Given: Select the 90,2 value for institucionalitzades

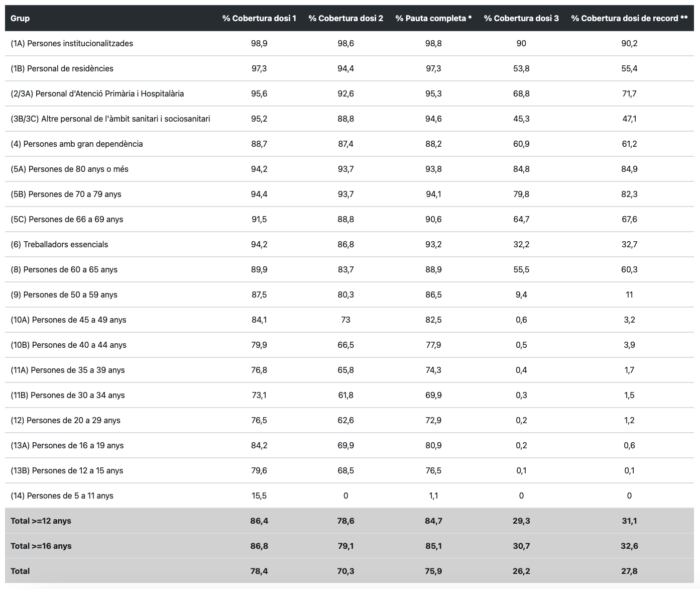Looking at the screenshot, I should [x=629, y=43].
